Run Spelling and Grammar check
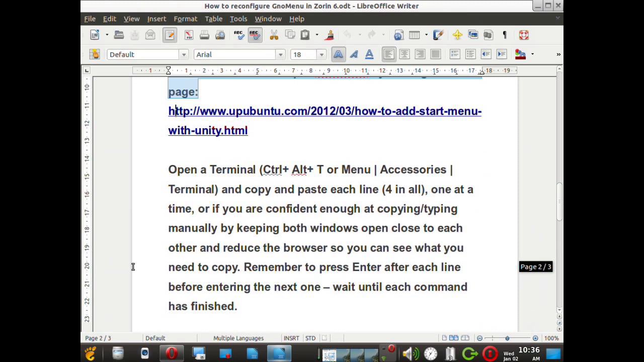 coord(239,35)
